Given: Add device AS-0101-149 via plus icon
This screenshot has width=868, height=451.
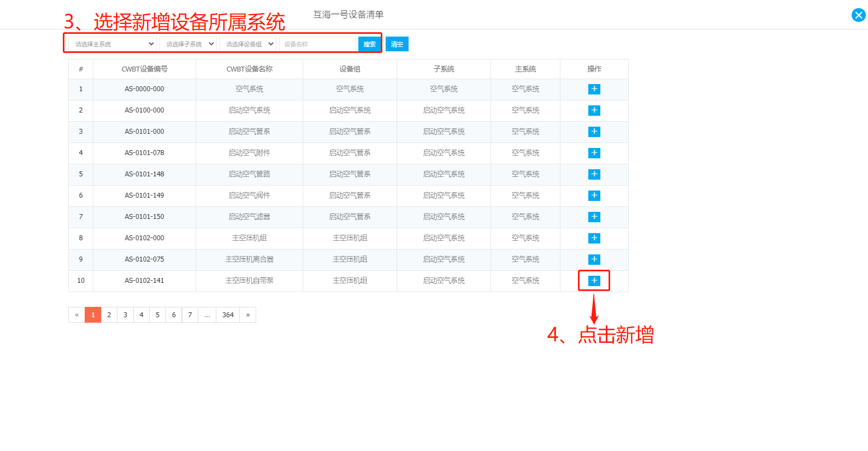Looking at the screenshot, I should coord(594,195).
